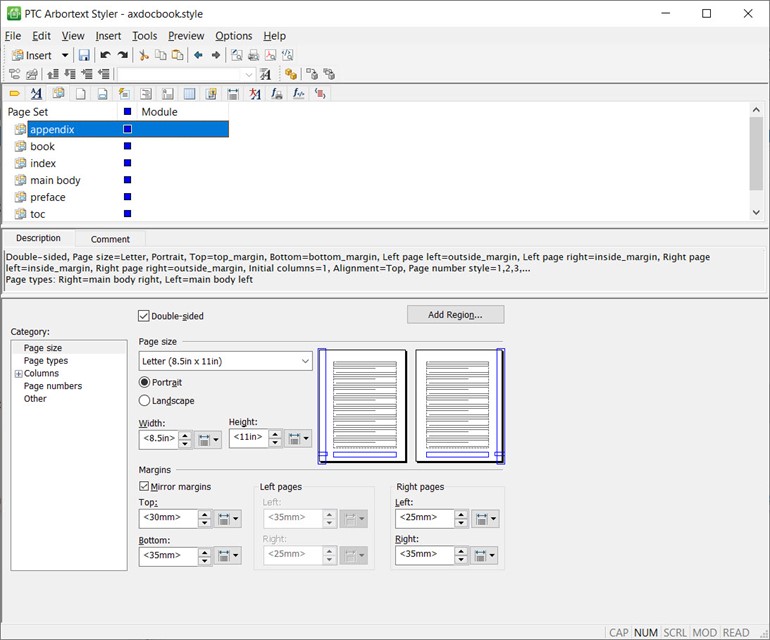Click the Print Preview magnifier page icon
The width and height of the screenshot is (770, 640).
click(x=237, y=55)
